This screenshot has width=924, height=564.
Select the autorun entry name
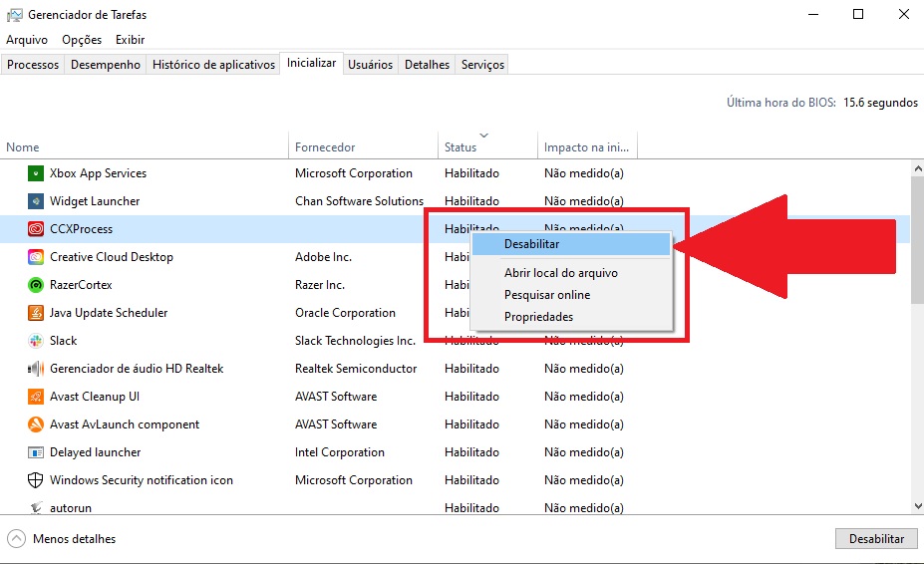point(71,507)
